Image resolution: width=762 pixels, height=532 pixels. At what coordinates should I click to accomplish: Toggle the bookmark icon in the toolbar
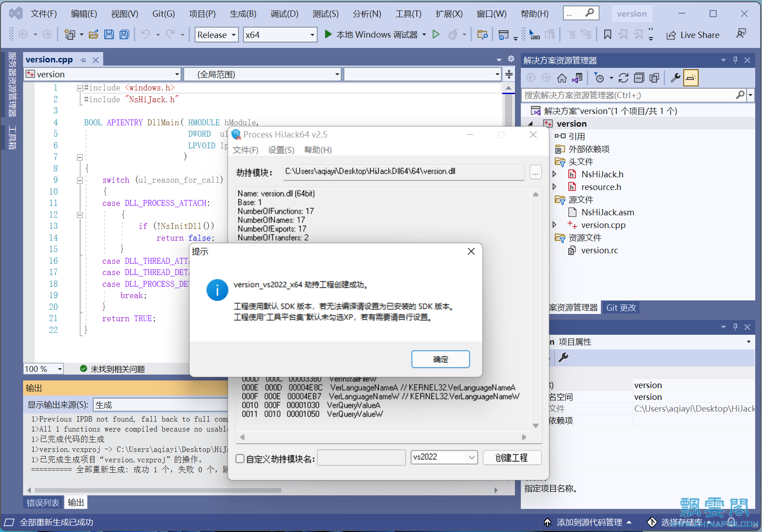[608, 34]
